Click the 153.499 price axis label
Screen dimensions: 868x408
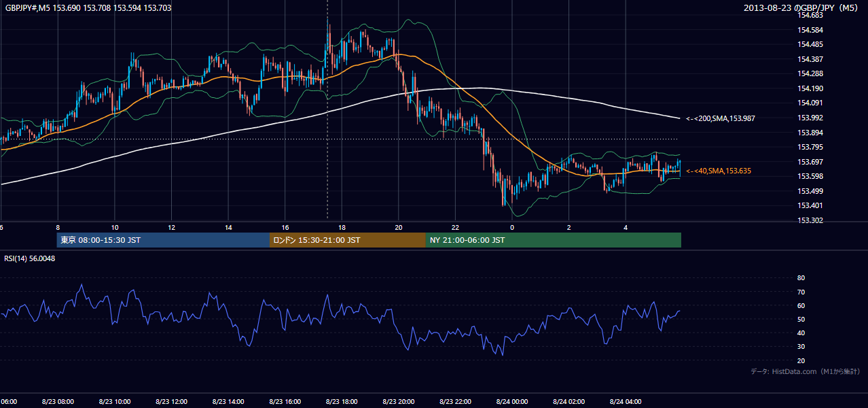pos(810,191)
